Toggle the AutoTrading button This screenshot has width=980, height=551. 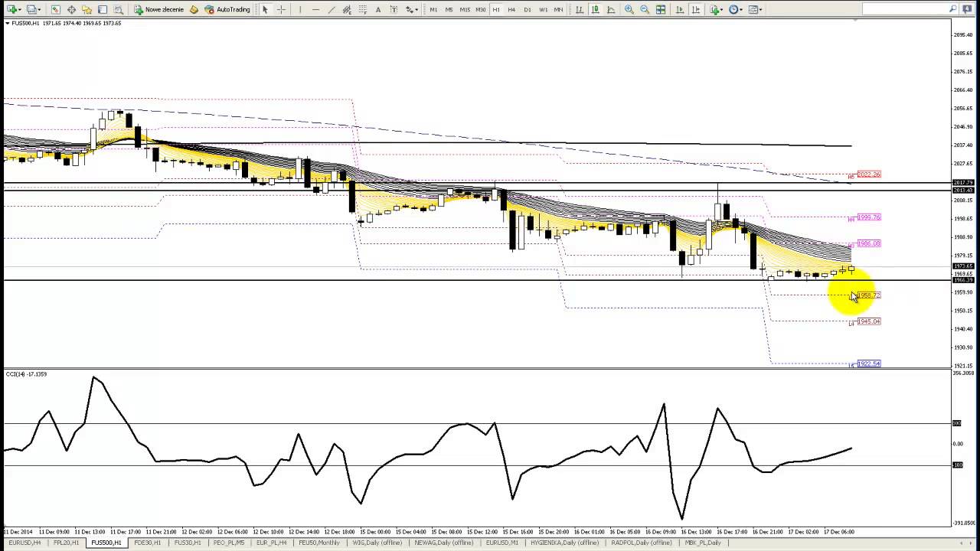[x=227, y=9]
